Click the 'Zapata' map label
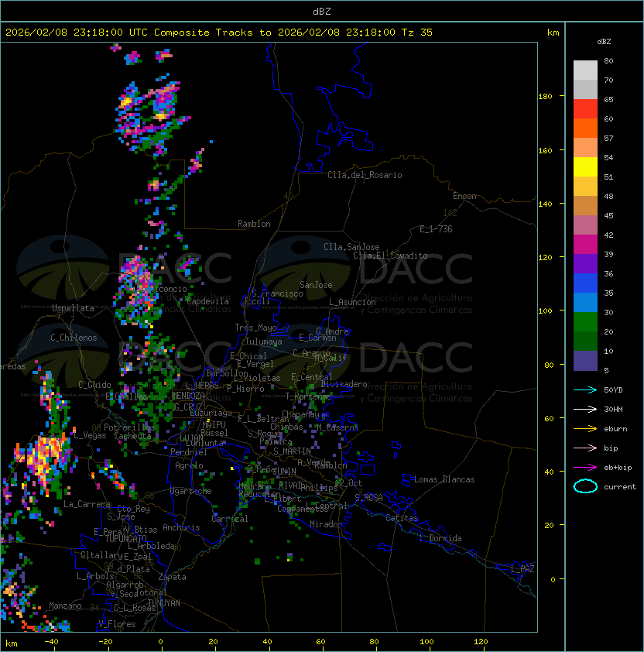 pos(172,577)
